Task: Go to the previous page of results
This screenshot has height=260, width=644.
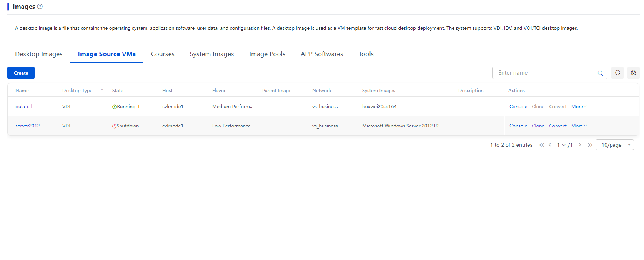Action: (x=550, y=145)
